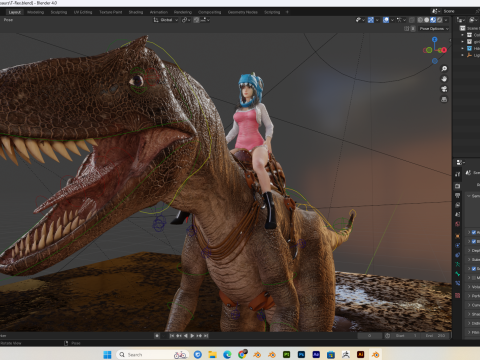Click the zoom magnifier viewport navigation icon
This screenshot has height=360, width=480.
[x=444, y=68]
